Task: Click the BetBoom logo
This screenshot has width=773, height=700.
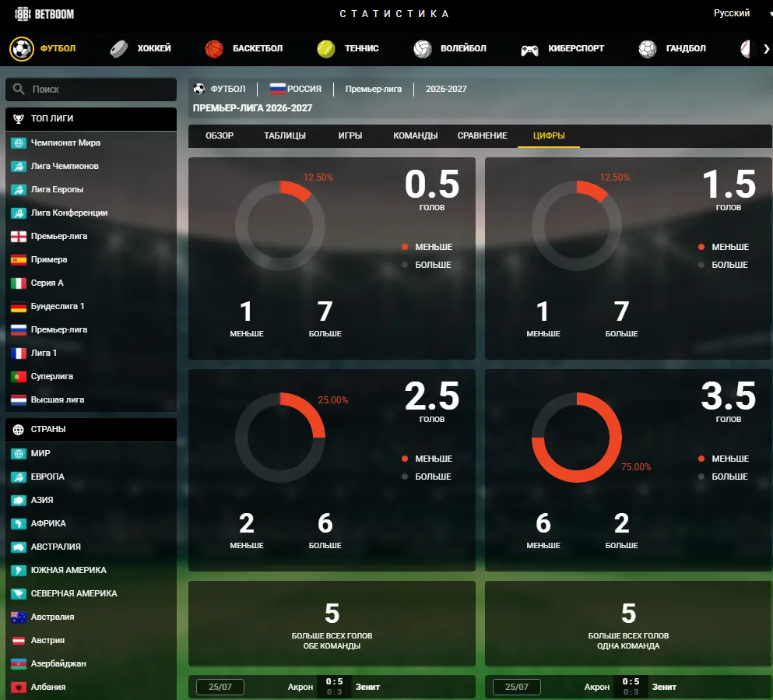Action: pos(44,14)
